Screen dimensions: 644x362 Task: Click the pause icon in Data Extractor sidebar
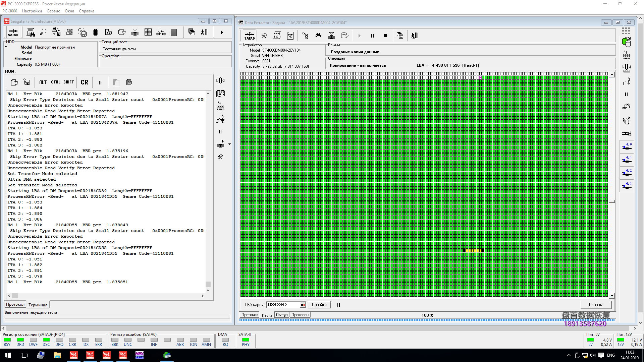coord(626,95)
